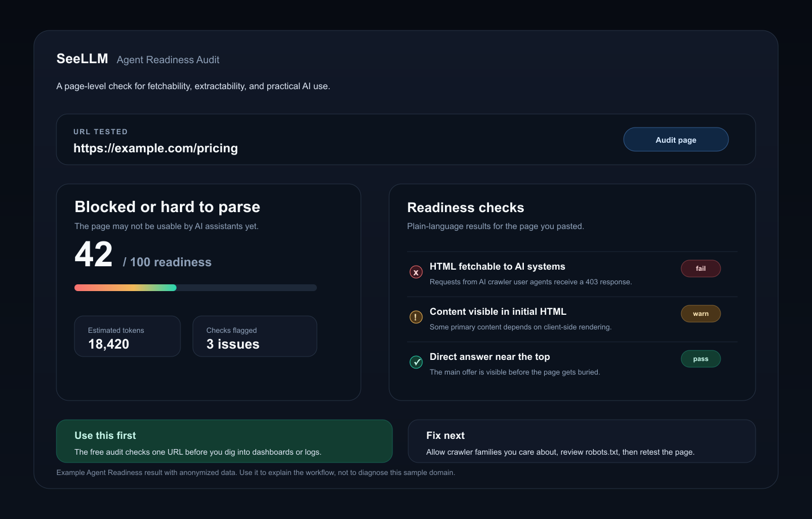Click the red X fail icon
812x519 pixels.
[x=416, y=272]
